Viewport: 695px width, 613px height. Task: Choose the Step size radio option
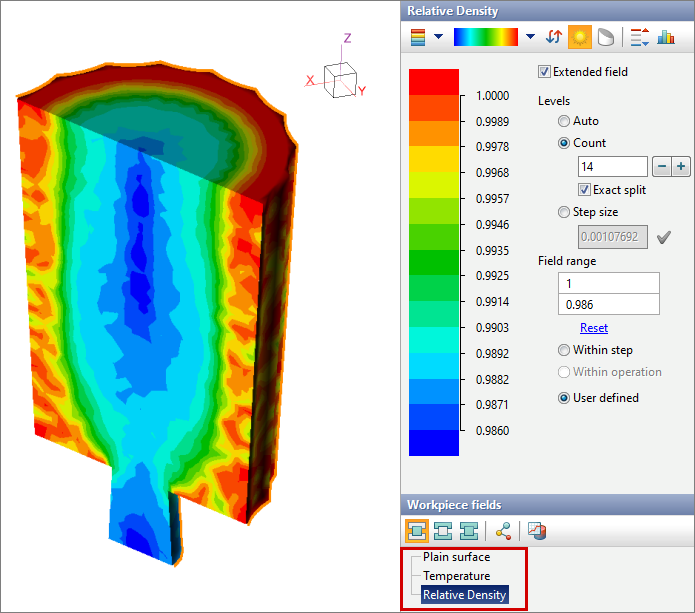pyautogui.click(x=564, y=212)
